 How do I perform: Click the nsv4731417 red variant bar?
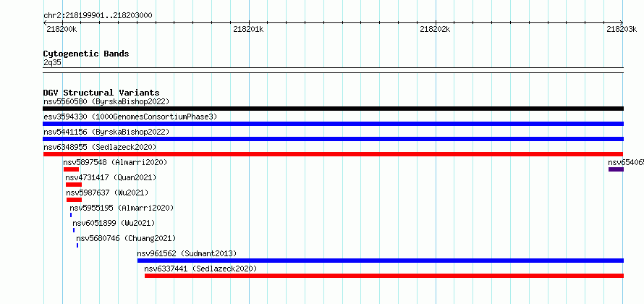pos(74,185)
